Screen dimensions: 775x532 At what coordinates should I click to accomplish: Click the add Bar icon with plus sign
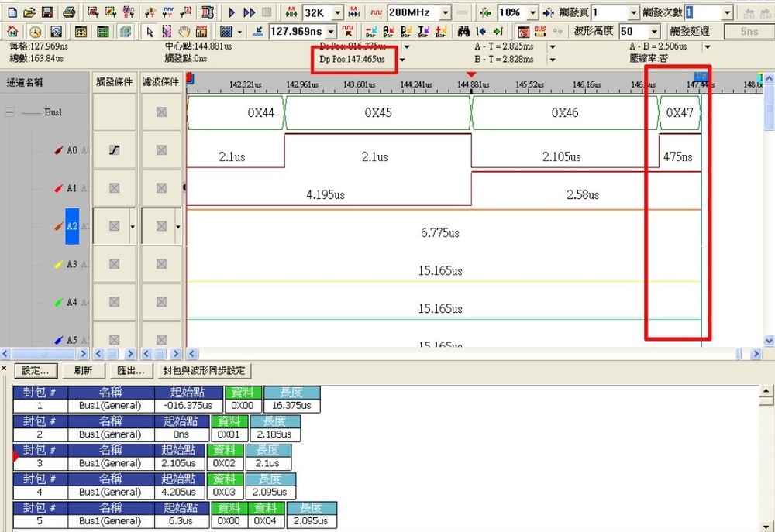442,32
